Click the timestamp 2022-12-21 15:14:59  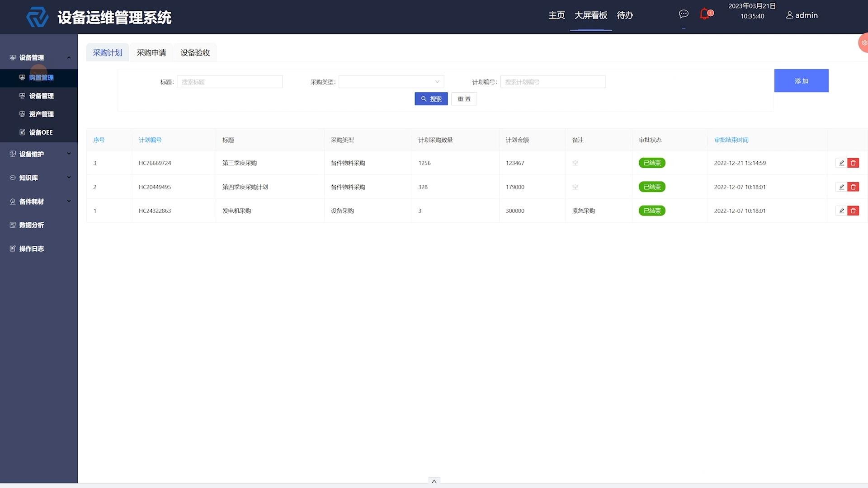click(740, 163)
